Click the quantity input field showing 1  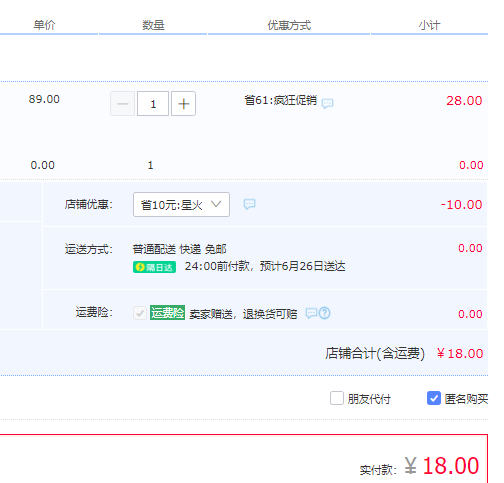pos(153,104)
